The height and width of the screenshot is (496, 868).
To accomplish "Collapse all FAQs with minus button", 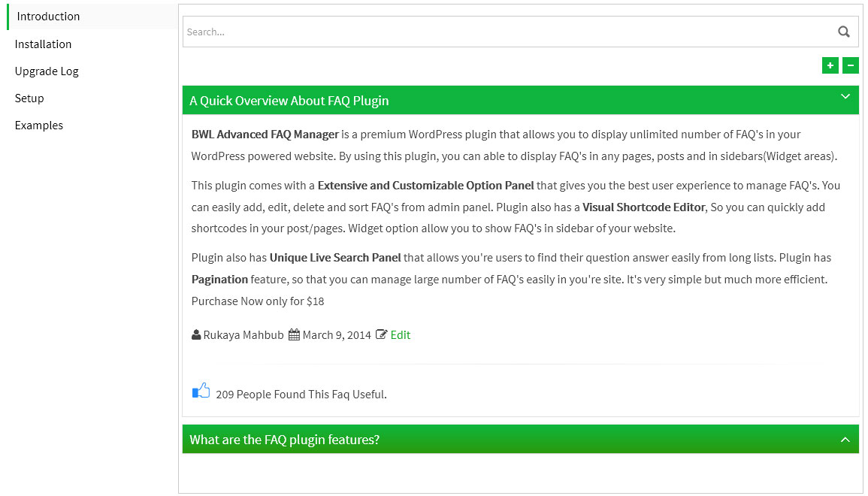I will [850, 65].
